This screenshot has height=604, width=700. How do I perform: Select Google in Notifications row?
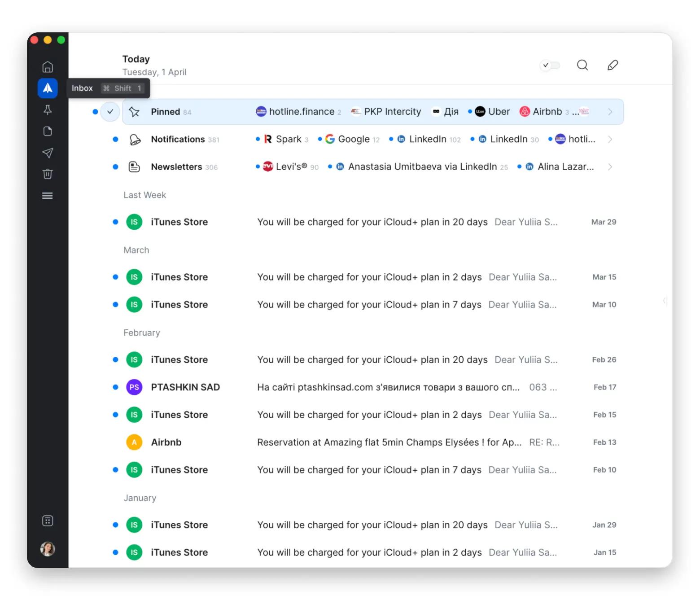pyautogui.click(x=349, y=140)
